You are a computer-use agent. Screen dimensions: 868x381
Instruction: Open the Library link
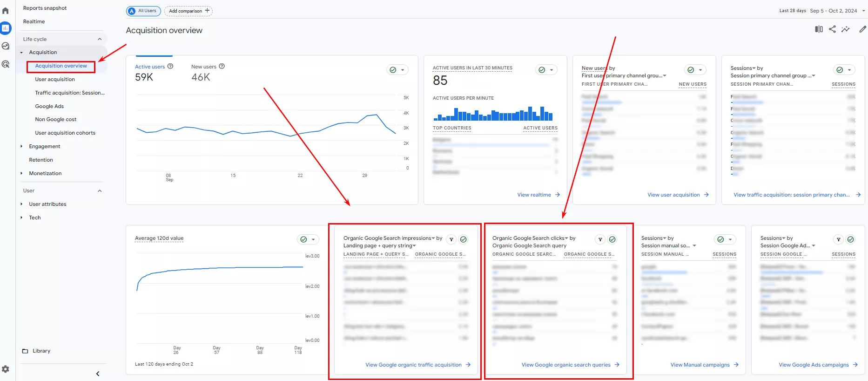point(41,351)
